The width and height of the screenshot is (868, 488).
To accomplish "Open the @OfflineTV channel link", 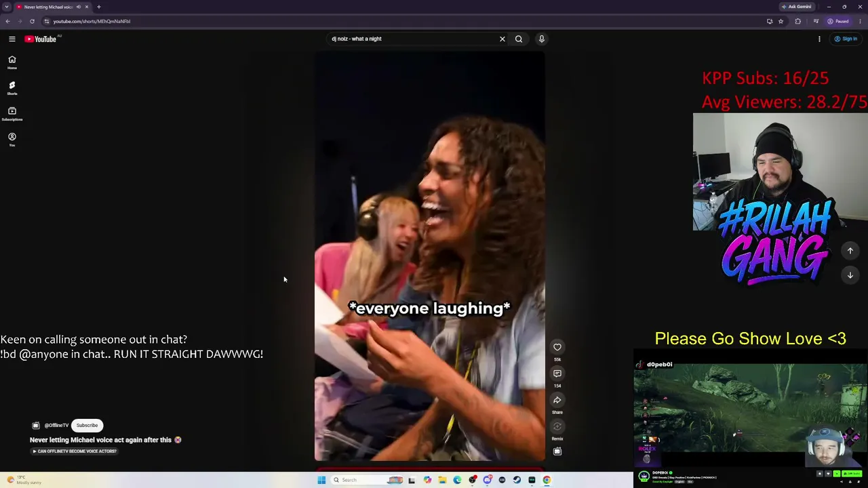I will point(56,426).
